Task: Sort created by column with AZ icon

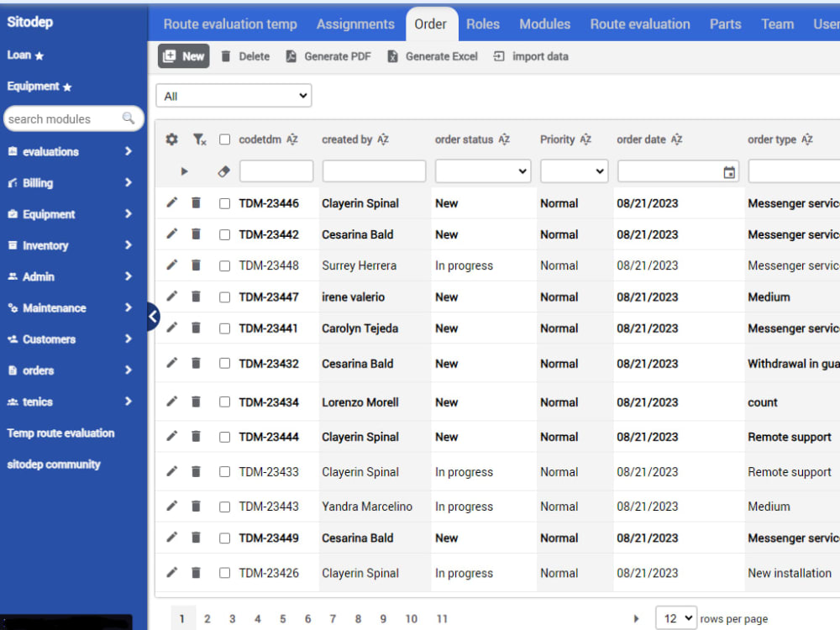Action: click(383, 139)
